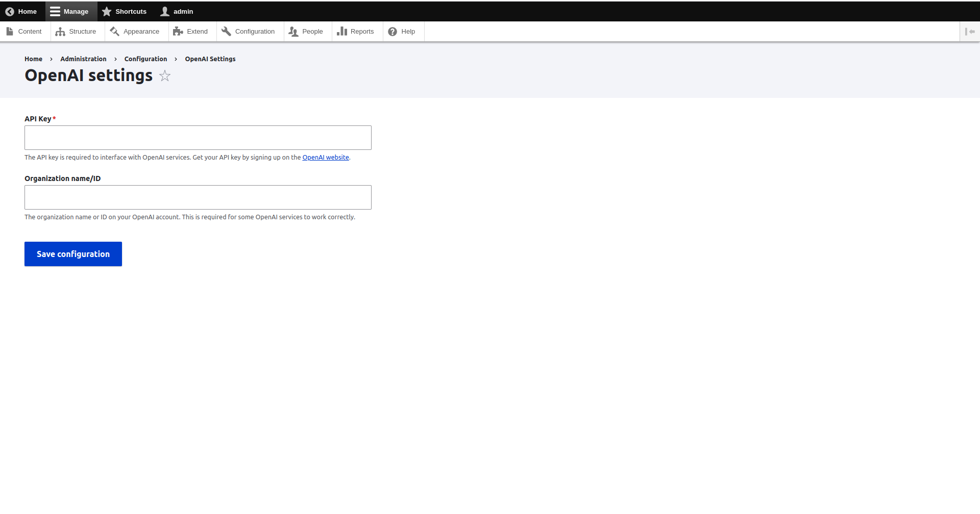Open the Appearance menu label
Image resolution: width=980 pixels, height=514 pixels.
coord(141,32)
